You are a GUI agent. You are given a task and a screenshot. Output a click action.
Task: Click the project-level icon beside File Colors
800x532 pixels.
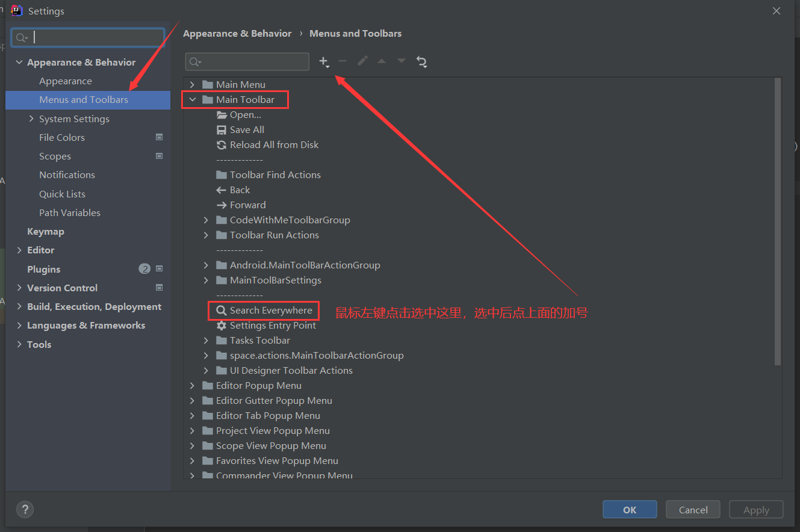(x=159, y=137)
